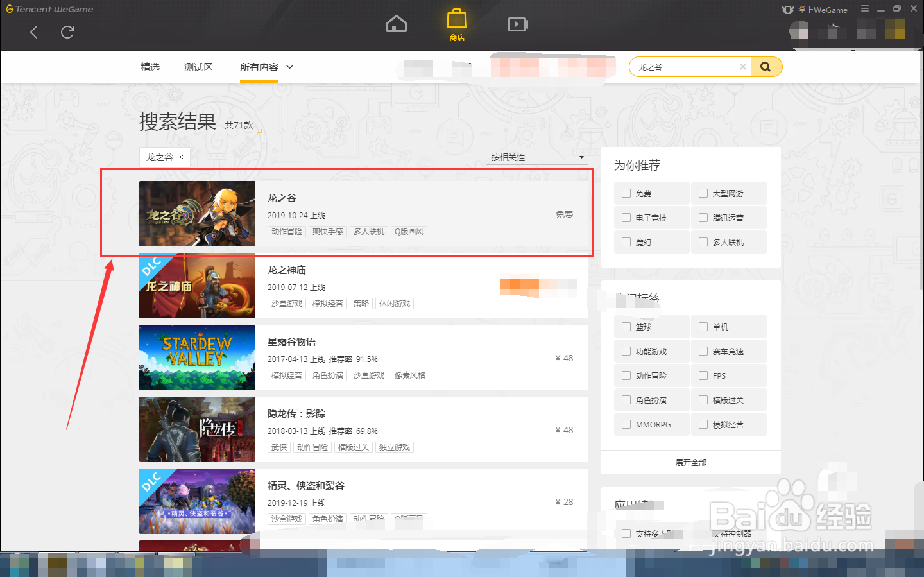This screenshot has height=577, width=924.
Task: Open the Stardew Valley thumbnail
Action: [197, 357]
